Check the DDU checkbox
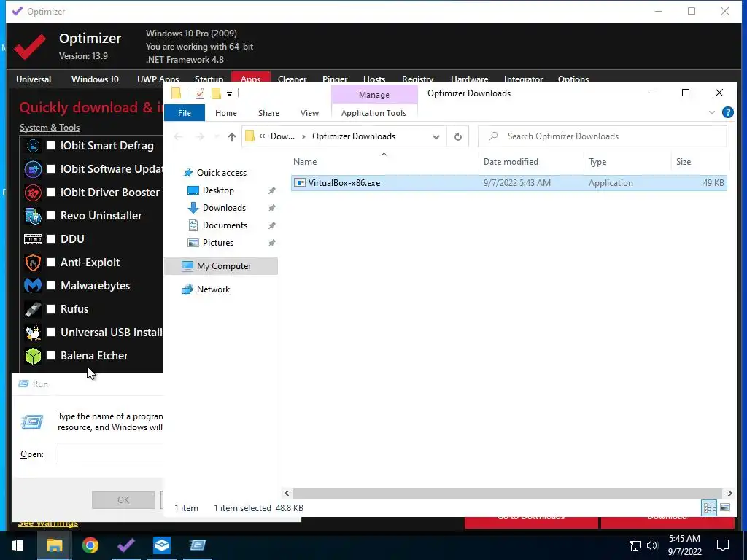 pyautogui.click(x=50, y=239)
